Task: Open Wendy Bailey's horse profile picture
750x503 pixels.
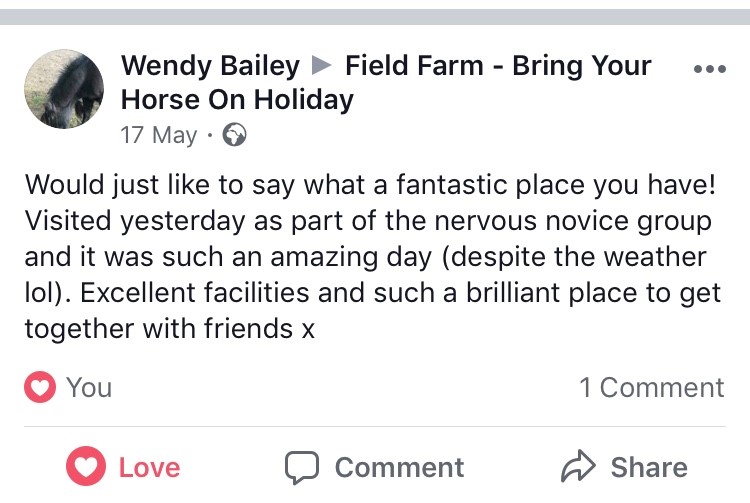Action: pyautogui.click(x=64, y=89)
